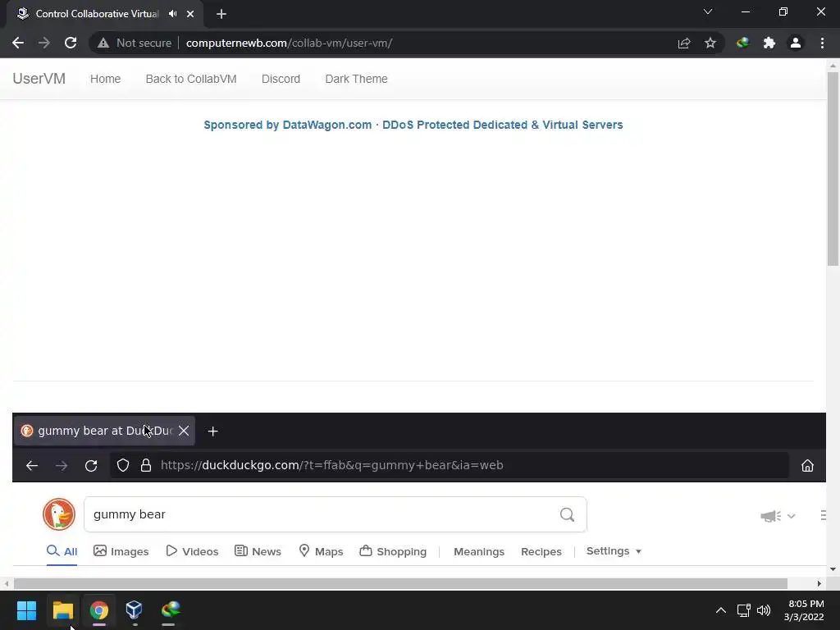Click the Chrome address bar URL
This screenshot has height=630, width=840.
click(x=290, y=43)
